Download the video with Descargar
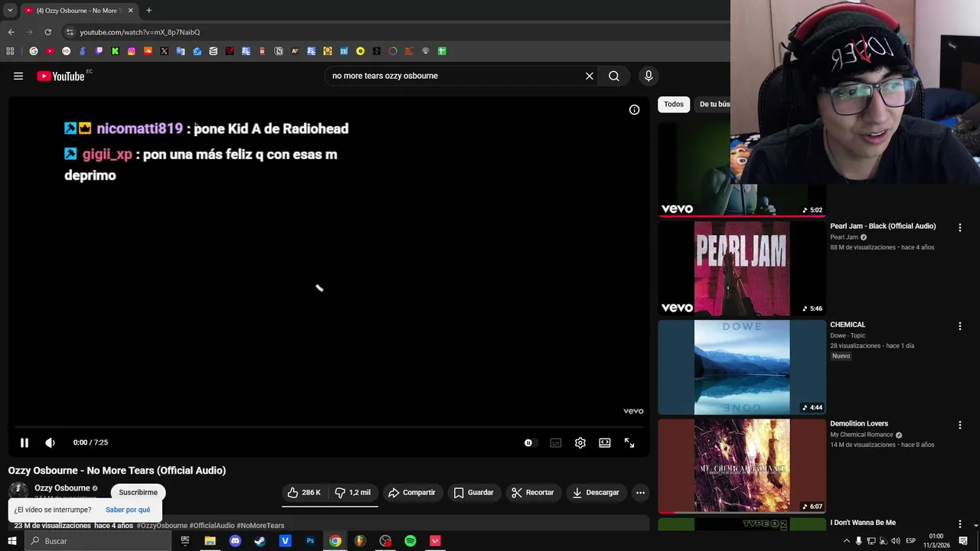The height and width of the screenshot is (551, 980). point(596,492)
